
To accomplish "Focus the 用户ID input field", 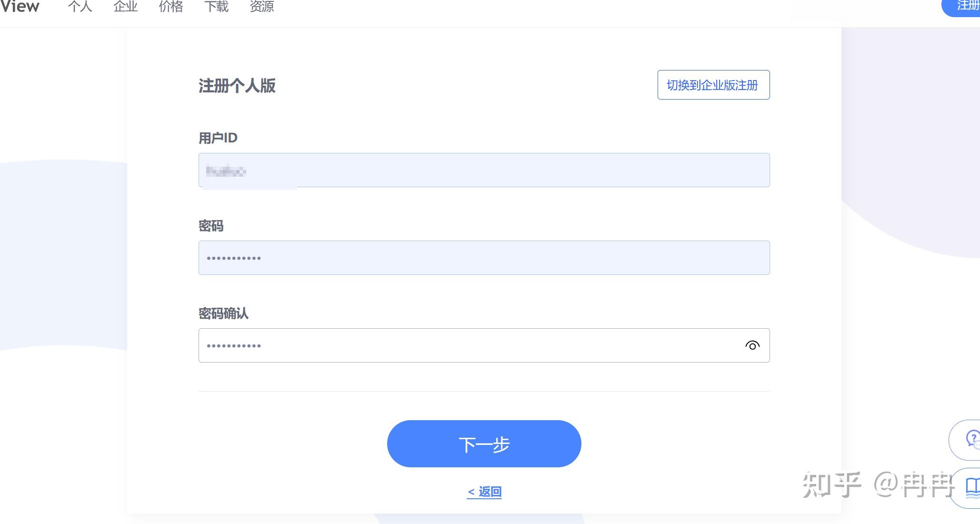I will click(x=483, y=170).
